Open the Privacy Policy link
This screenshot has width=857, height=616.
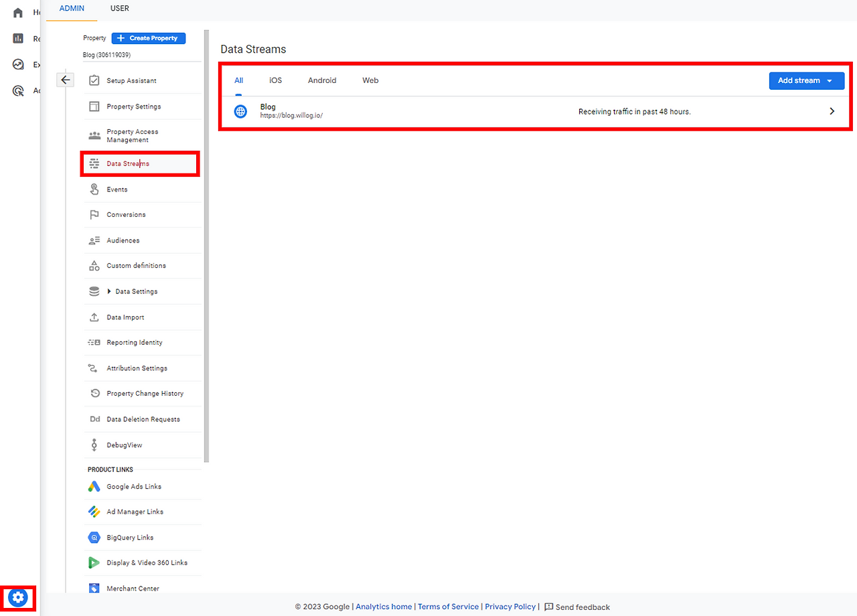click(510, 607)
